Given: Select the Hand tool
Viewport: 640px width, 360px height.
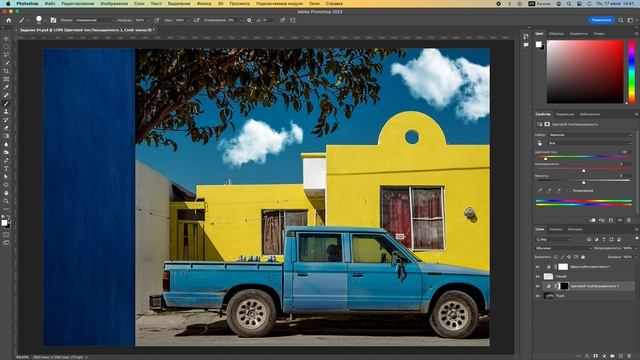Looking at the screenshot, I should pyautogui.click(x=6, y=193).
